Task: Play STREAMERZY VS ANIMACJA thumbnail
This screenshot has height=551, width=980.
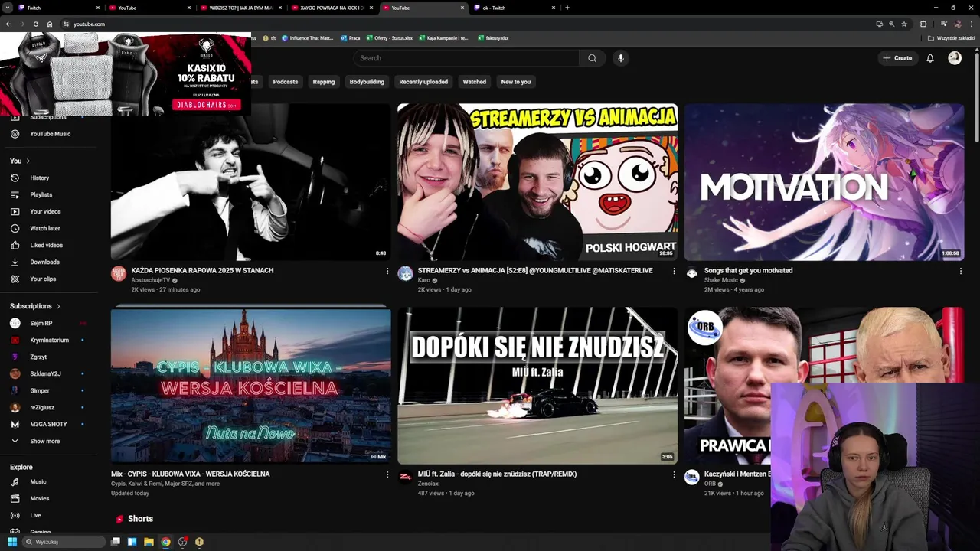Action: [537, 182]
